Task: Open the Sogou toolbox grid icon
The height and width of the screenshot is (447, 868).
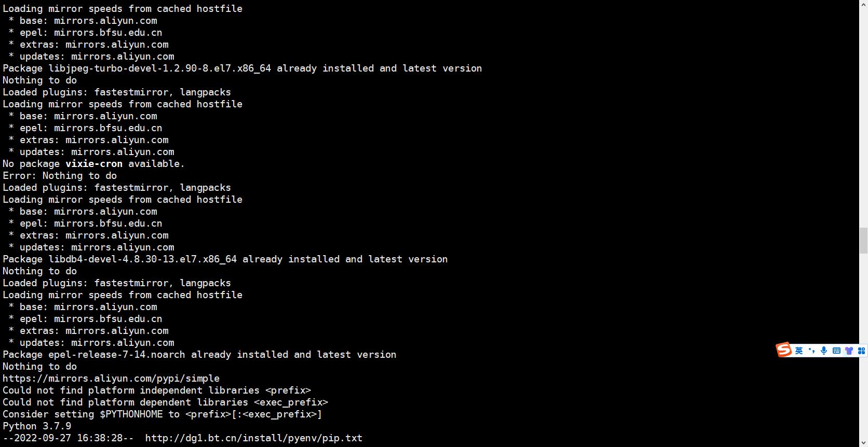Action: 861,351
